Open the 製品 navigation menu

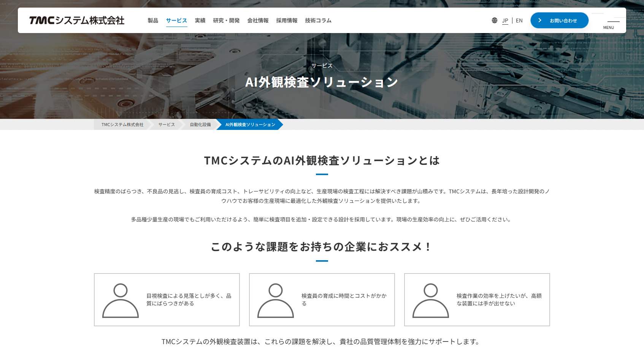click(x=153, y=21)
